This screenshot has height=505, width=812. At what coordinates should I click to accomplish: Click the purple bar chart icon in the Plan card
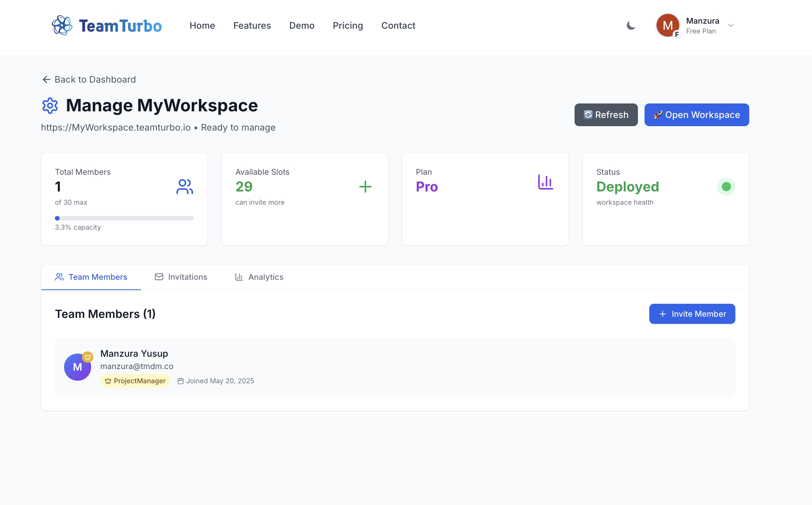point(545,182)
